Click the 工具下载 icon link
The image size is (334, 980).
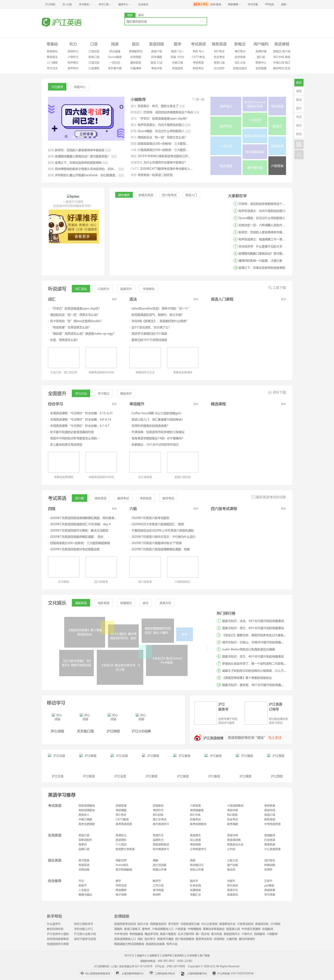[x=277, y=288]
